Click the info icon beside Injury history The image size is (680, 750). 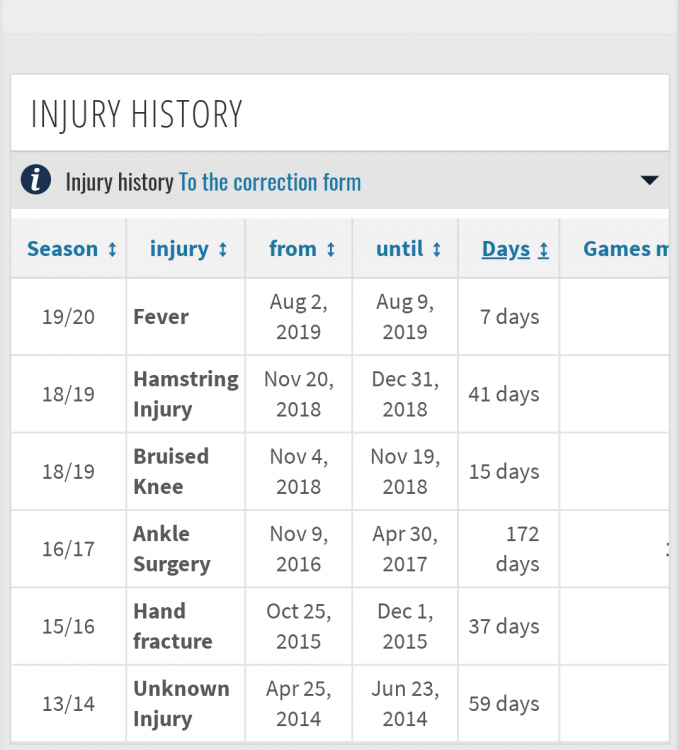(36, 180)
